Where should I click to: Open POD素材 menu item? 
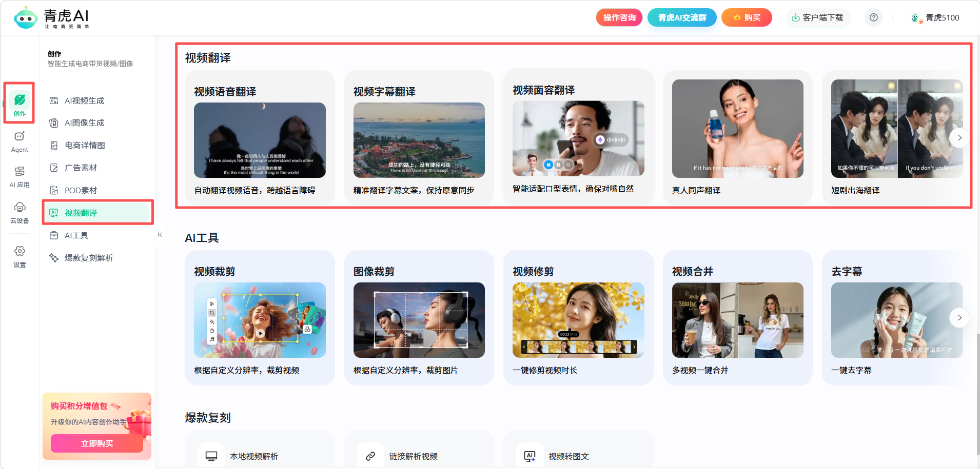[x=96, y=190]
